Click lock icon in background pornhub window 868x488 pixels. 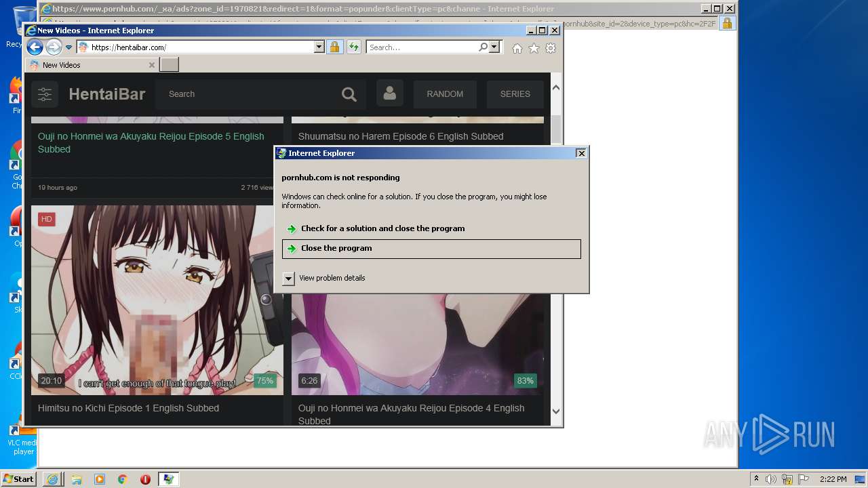coord(726,23)
